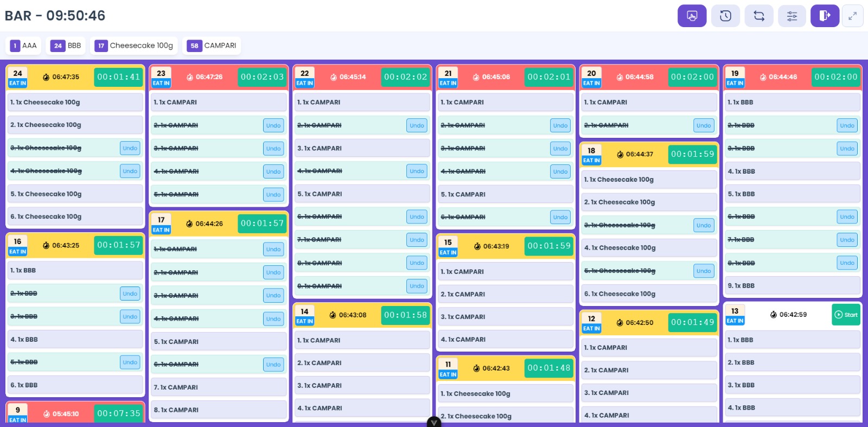Click the refresh/sync arrows icon
The height and width of the screenshot is (427, 868).
point(758,16)
